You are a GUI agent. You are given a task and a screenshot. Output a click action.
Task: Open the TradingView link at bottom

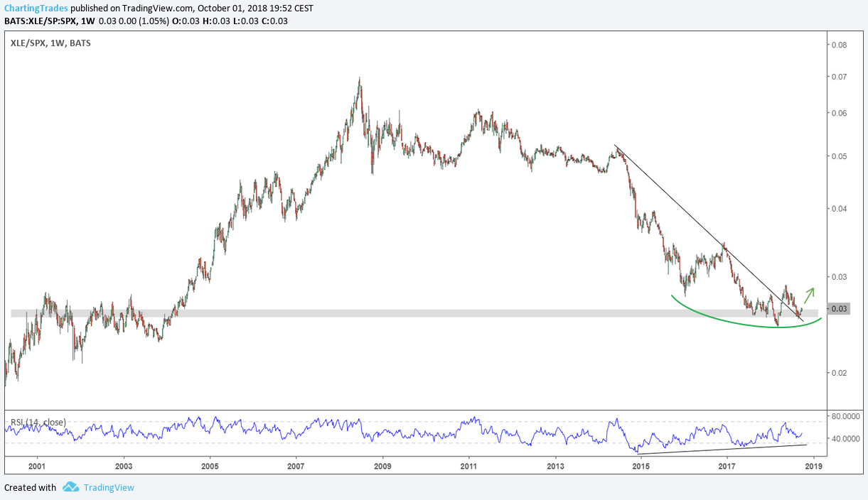[x=108, y=487]
